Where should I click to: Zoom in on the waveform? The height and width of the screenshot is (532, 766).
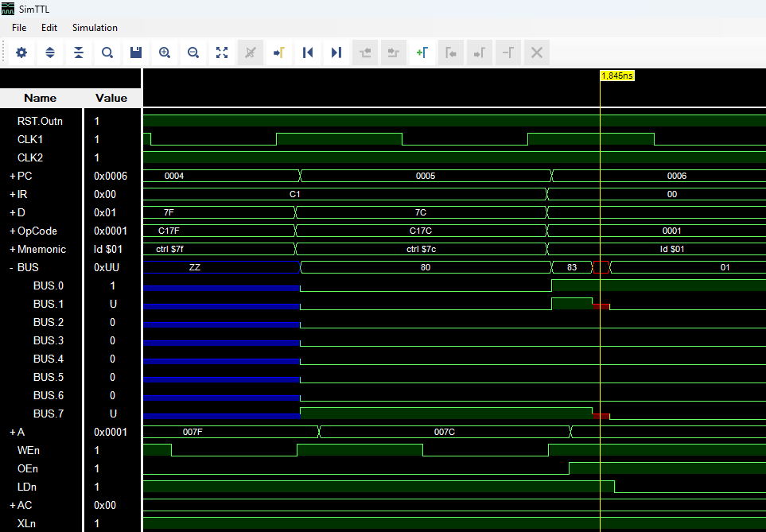165,52
